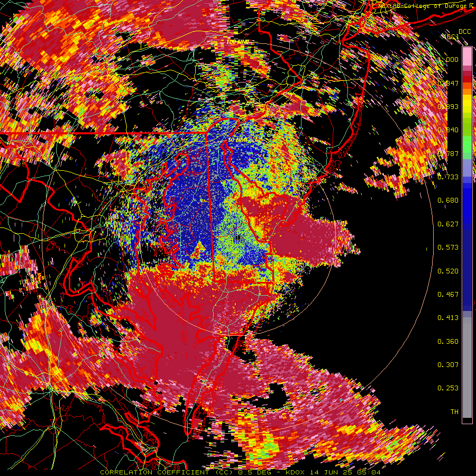Click the NEXLAB-College of DuPage label
The image size is (476, 476).
coord(426,6)
